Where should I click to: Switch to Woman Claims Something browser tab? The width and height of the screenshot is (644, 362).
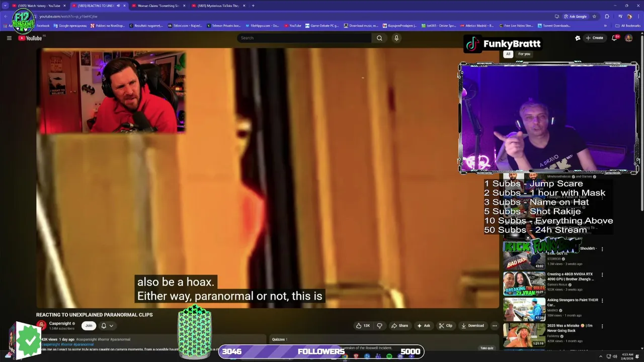[x=158, y=6]
